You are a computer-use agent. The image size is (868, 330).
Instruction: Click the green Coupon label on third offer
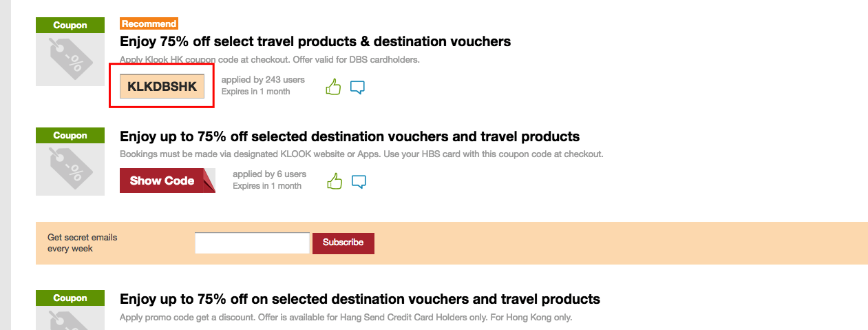pyautogui.click(x=70, y=298)
